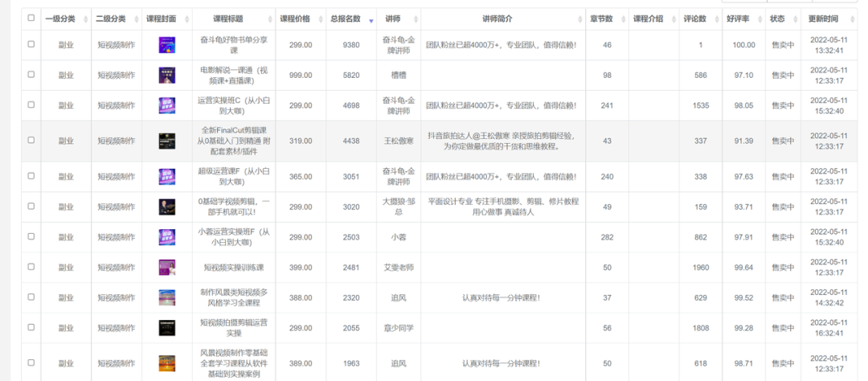
Task: Click the price cell 365.00
Action: coord(301,177)
